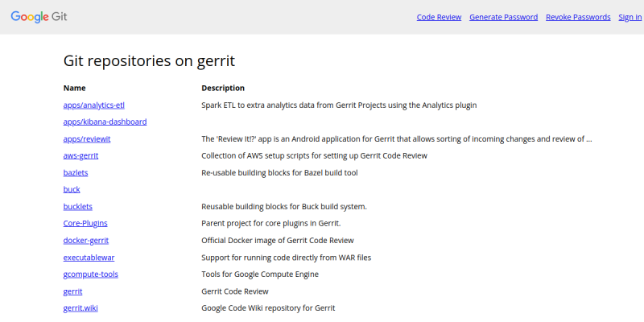
Task: Open the buck repository link
Action: 72,190
